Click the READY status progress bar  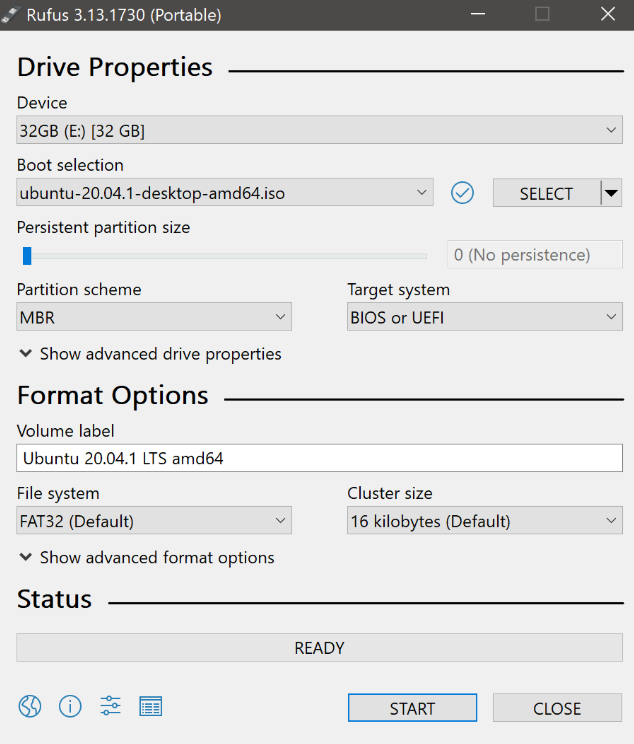[x=319, y=648]
